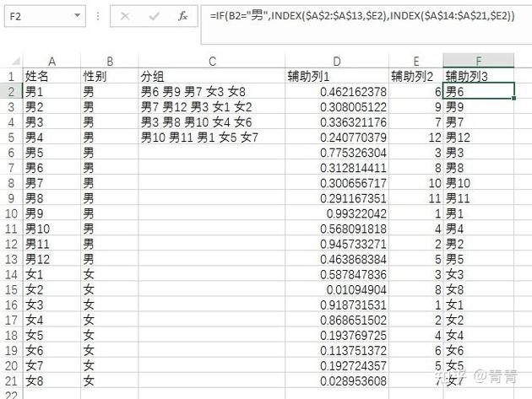Select column F header
This screenshot has width=532, height=399.
[x=479, y=61]
